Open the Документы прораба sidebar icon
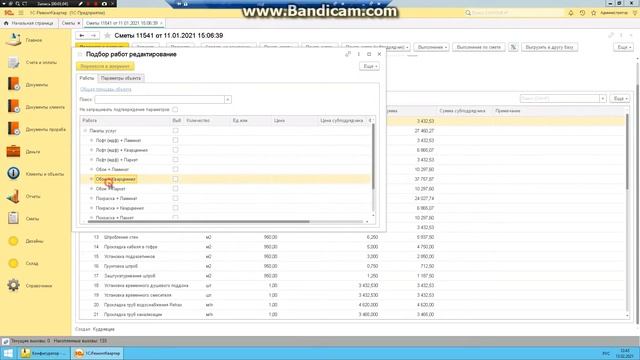This screenshot has width=640, height=360. pyautogui.click(x=13, y=129)
